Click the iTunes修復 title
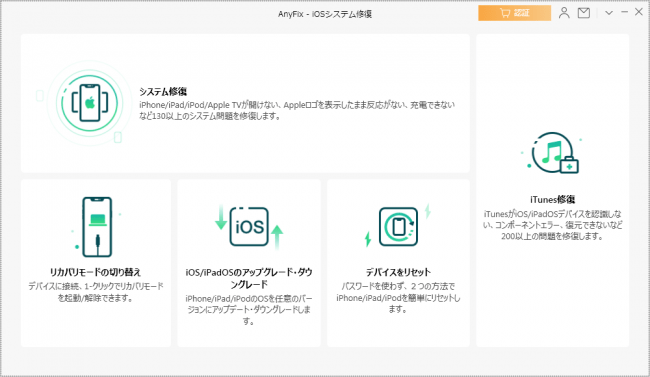 553,199
